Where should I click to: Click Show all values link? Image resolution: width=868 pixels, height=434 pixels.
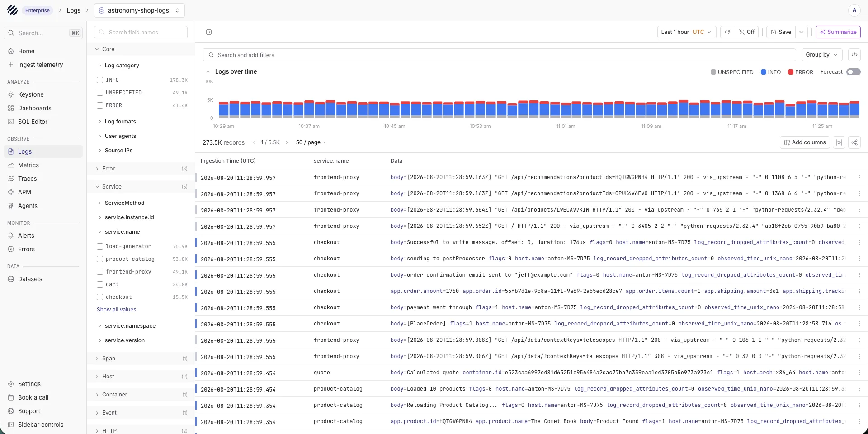(116, 310)
